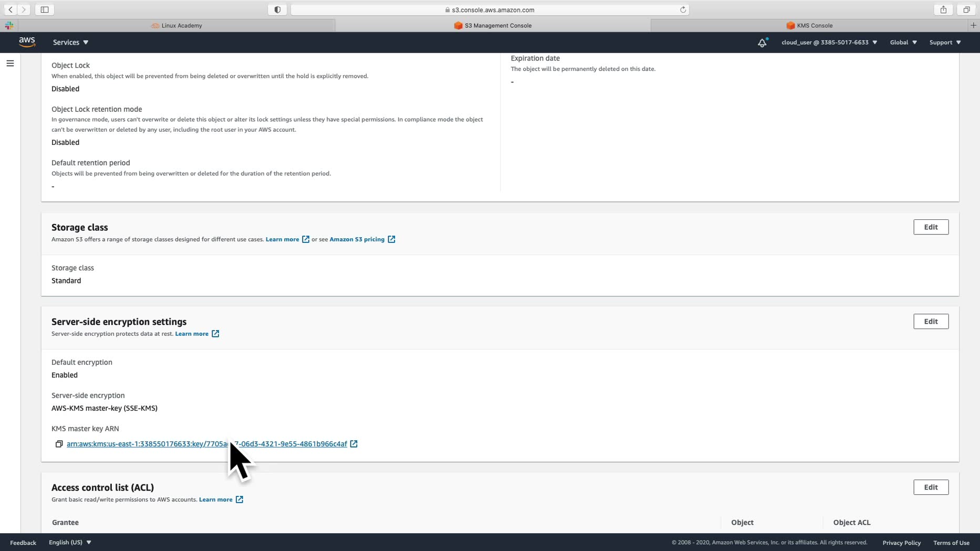Image resolution: width=980 pixels, height=551 pixels.
Task: Select the Object column header
Action: click(742, 523)
